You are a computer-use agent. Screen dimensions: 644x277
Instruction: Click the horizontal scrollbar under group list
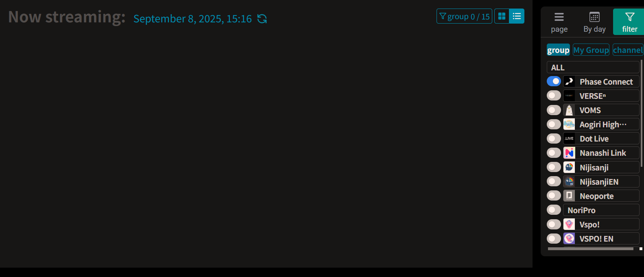coord(590,249)
